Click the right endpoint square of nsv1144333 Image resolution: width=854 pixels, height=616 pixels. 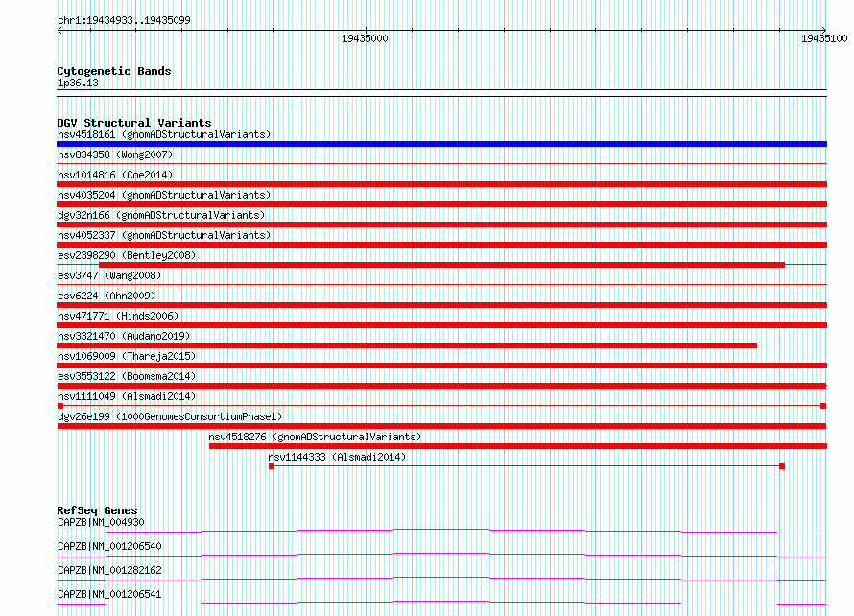coord(782,466)
